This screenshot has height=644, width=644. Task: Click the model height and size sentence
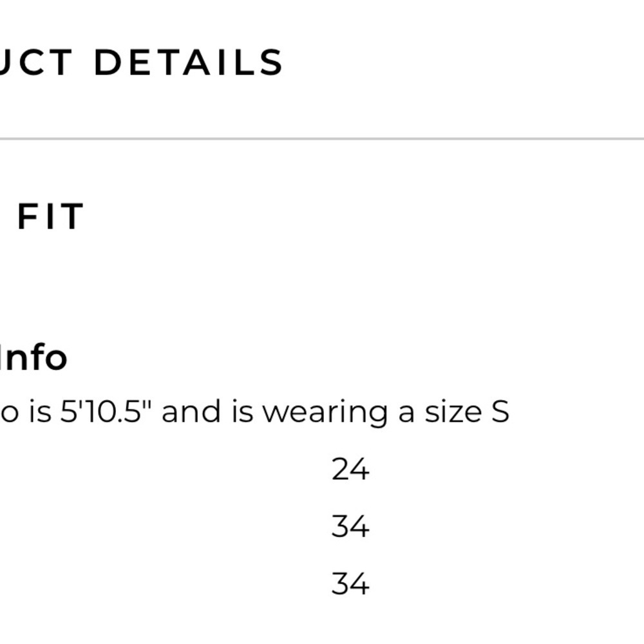pos(254,412)
